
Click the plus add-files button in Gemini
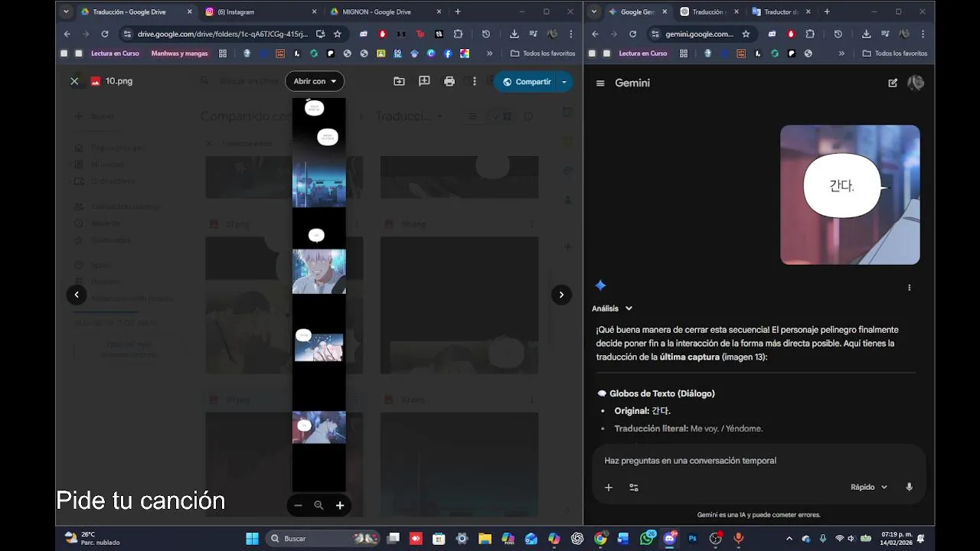609,487
